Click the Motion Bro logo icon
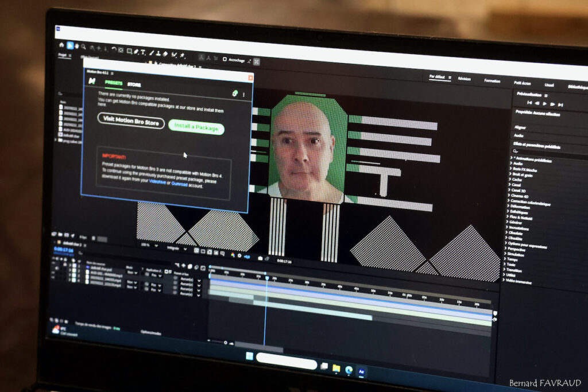The image size is (588, 392). 92,81
